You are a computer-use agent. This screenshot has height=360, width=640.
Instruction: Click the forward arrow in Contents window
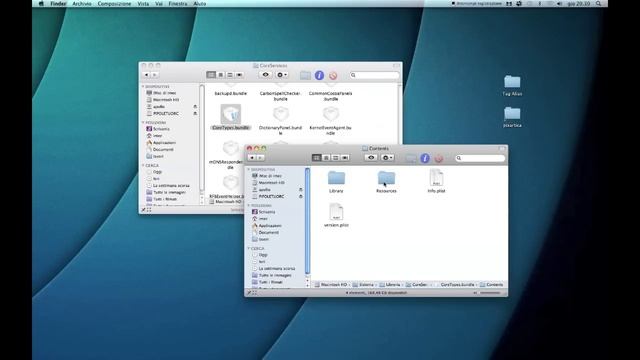(x=260, y=158)
